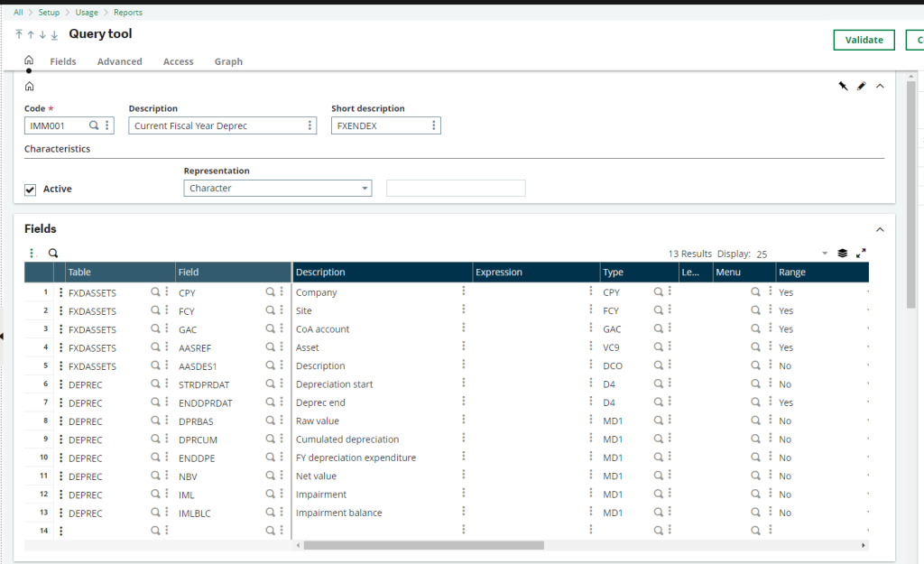Open the Usage breadcrumb link
The image size is (924, 564).
(x=86, y=12)
